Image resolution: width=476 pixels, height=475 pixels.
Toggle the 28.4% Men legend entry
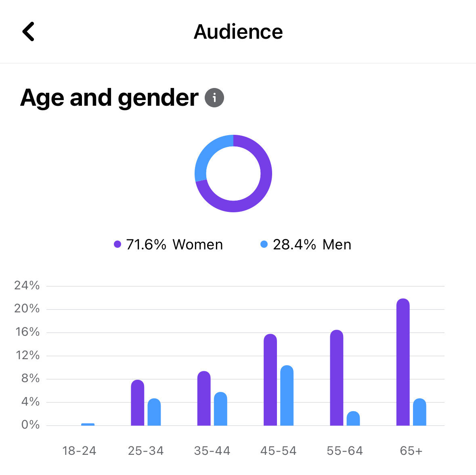pos(312,244)
